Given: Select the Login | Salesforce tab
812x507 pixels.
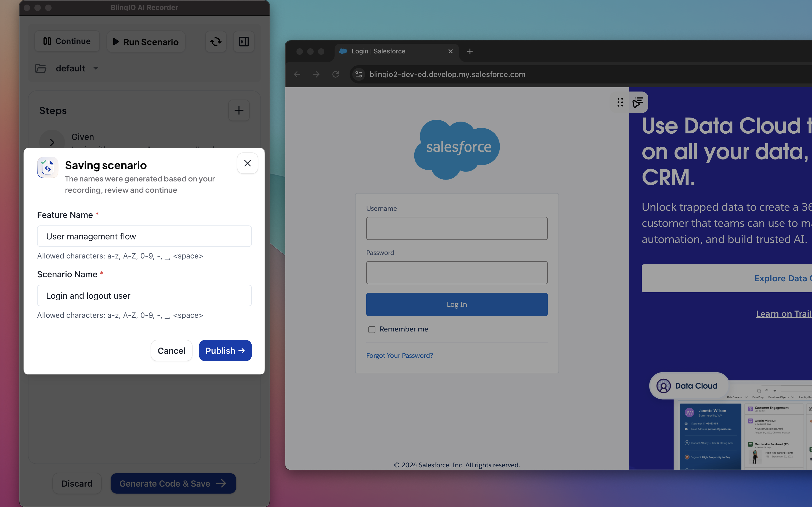Looking at the screenshot, I should (396, 51).
